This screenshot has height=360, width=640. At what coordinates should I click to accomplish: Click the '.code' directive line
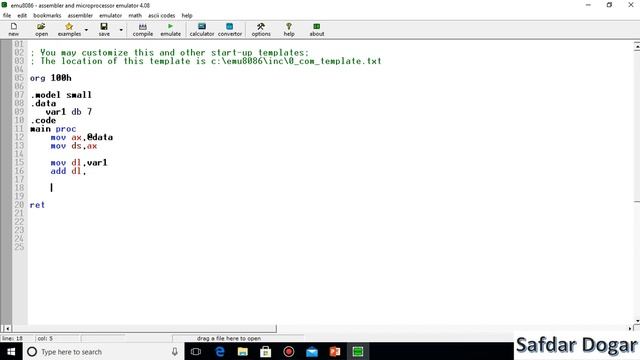(43, 120)
